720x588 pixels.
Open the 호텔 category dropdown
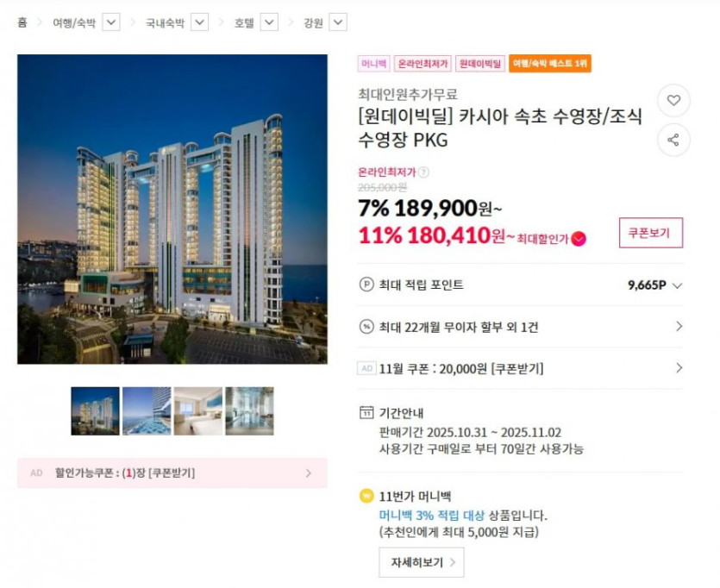pyautogui.click(x=270, y=22)
